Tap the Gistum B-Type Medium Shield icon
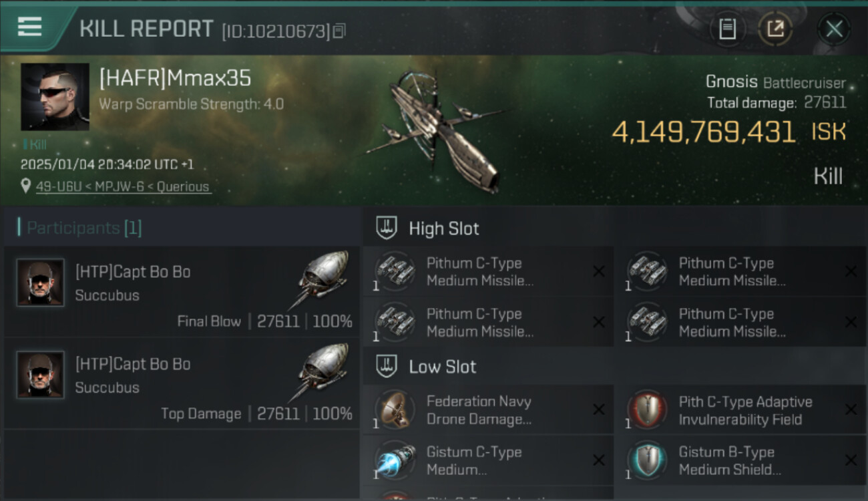Viewport: 868px width, 501px height. pyautogui.click(x=646, y=460)
